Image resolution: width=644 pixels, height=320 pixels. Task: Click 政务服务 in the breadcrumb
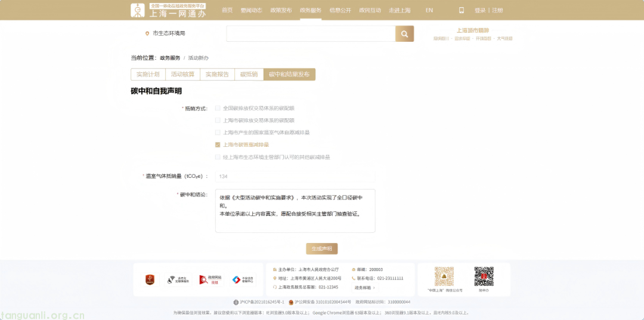tap(170, 58)
